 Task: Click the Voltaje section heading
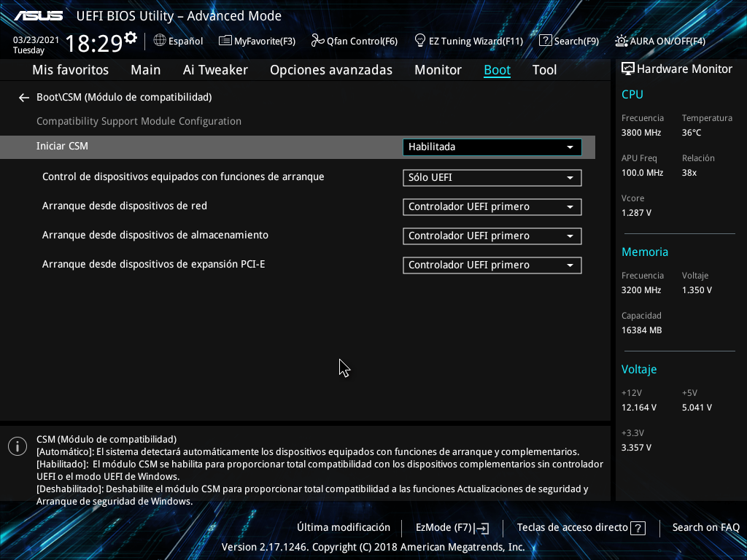coord(639,370)
